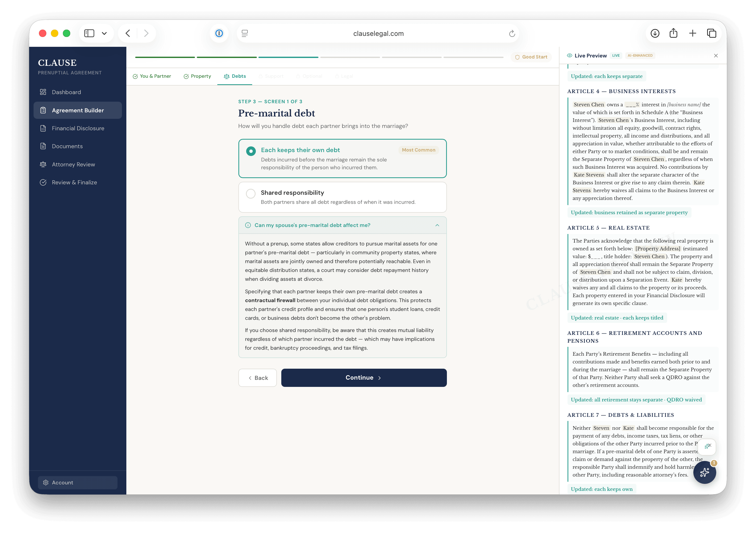756x533 pixels.
Task: Open browser downloads
Action: click(655, 33)
